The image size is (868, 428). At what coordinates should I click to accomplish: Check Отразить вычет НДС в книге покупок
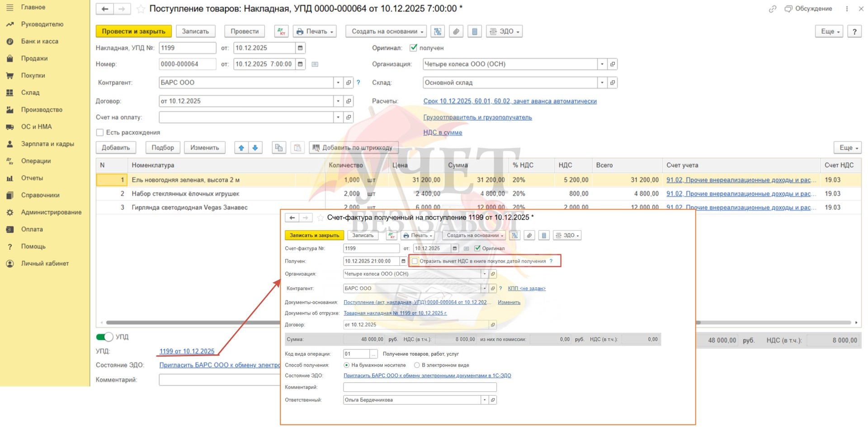[x=415, y=261]
